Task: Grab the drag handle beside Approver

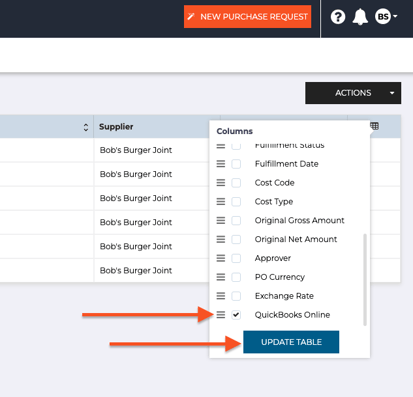Action: [x=221, y=258]
